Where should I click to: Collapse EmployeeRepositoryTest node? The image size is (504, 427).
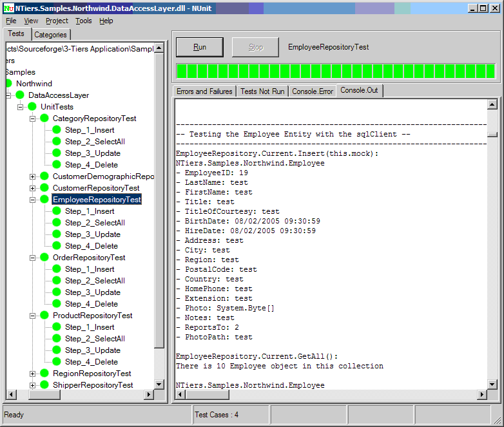pos(32,200)
